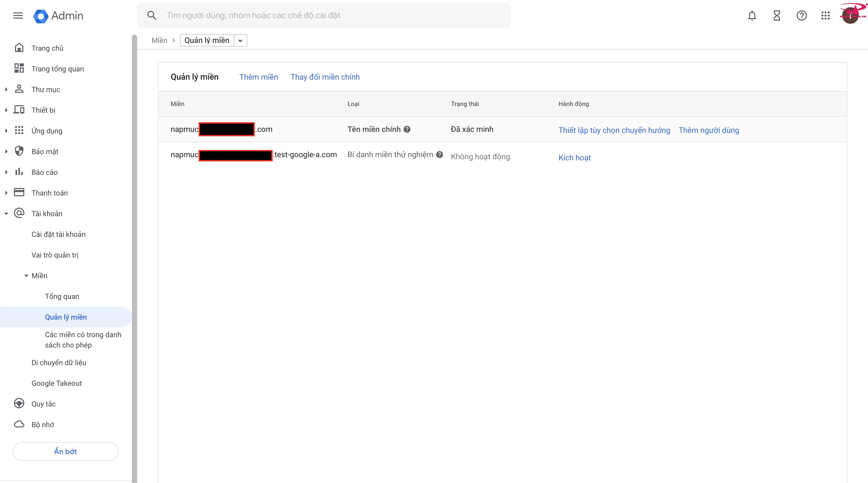Click the search magnifier icon

click(x=152, y=15)
